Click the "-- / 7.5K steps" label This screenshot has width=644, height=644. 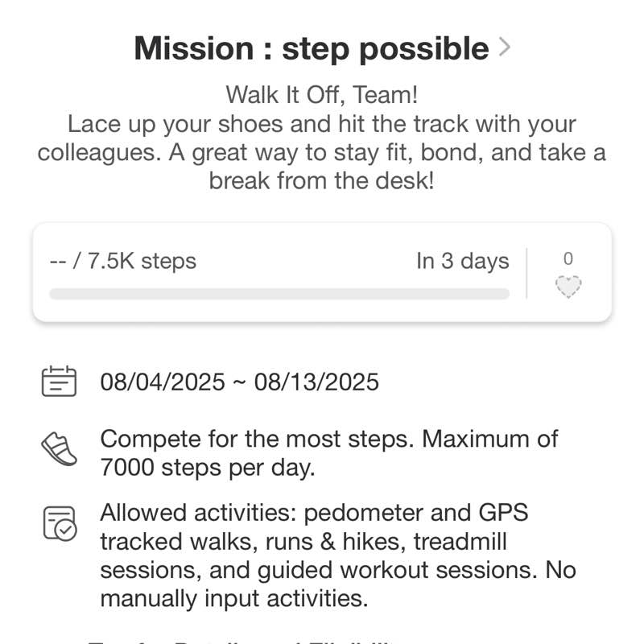pyautogui.click(x=123, y=262)
